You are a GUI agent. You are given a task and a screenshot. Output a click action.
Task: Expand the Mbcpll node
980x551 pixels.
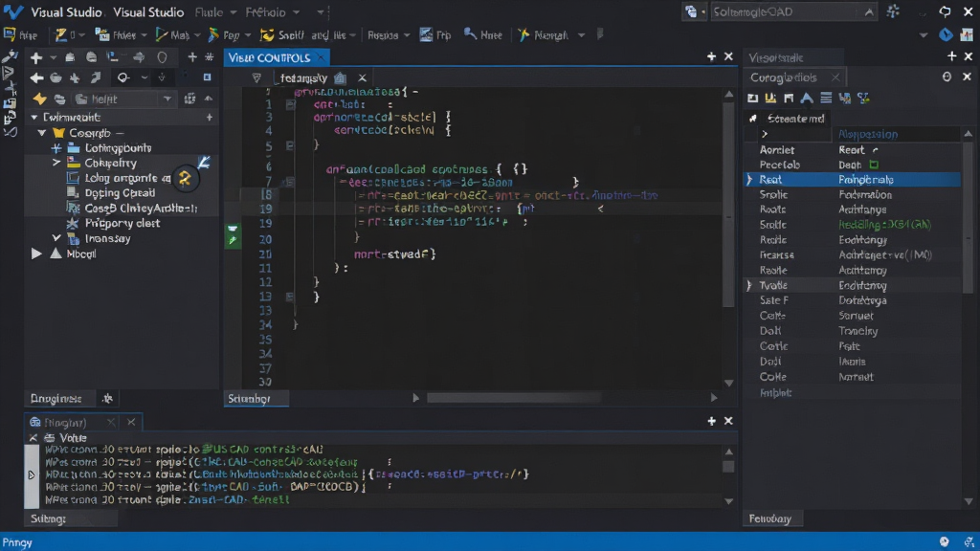pyautogui.click(x=36, y=253)
